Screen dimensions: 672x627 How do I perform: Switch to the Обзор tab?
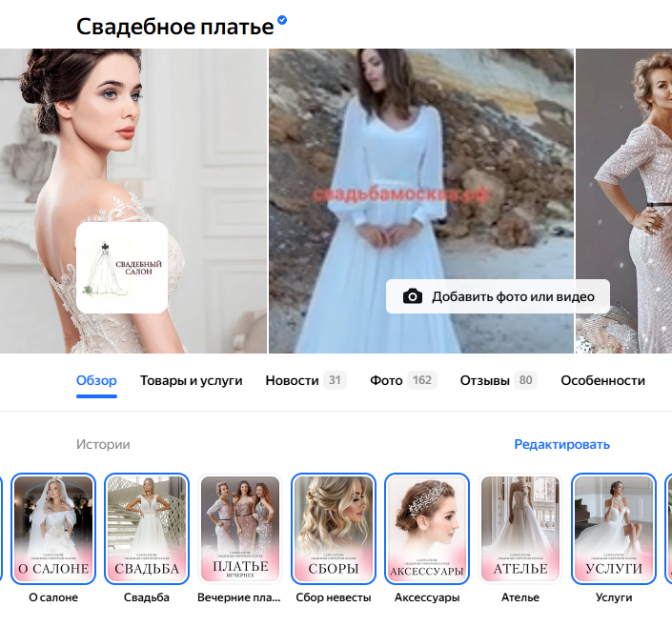click(x=96, y=380)
